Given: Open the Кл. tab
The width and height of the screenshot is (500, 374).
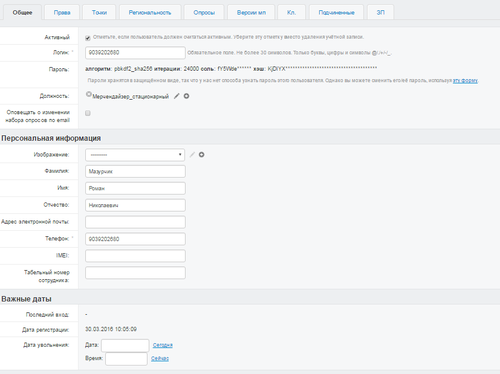Looking at the screenshot, I should [x=291, y=13].
